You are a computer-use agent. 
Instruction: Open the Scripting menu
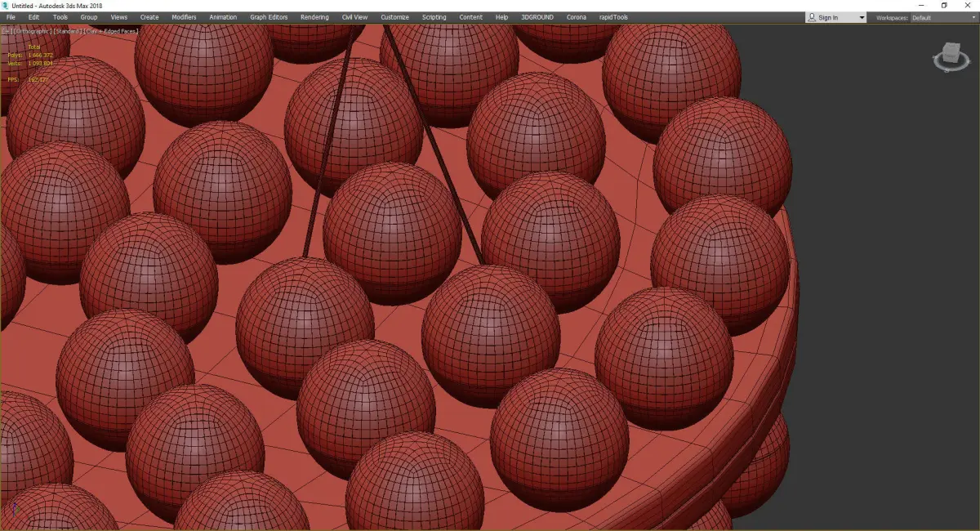click(434, 17)
